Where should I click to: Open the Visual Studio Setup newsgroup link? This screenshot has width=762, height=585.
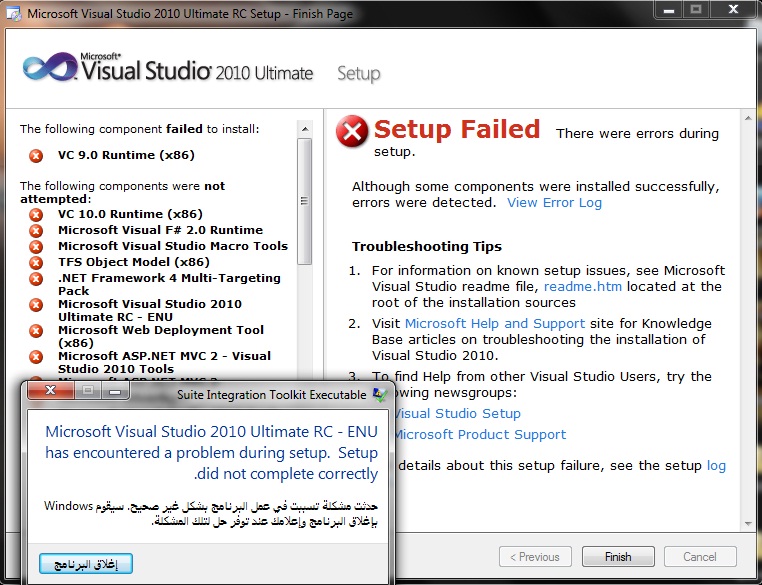click(457, 413)
